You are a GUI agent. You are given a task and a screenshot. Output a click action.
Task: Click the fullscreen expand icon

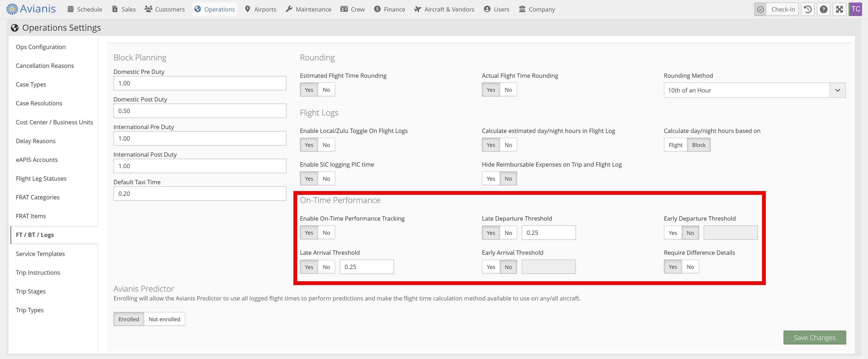pyautogui.click(x=839, y=9)
